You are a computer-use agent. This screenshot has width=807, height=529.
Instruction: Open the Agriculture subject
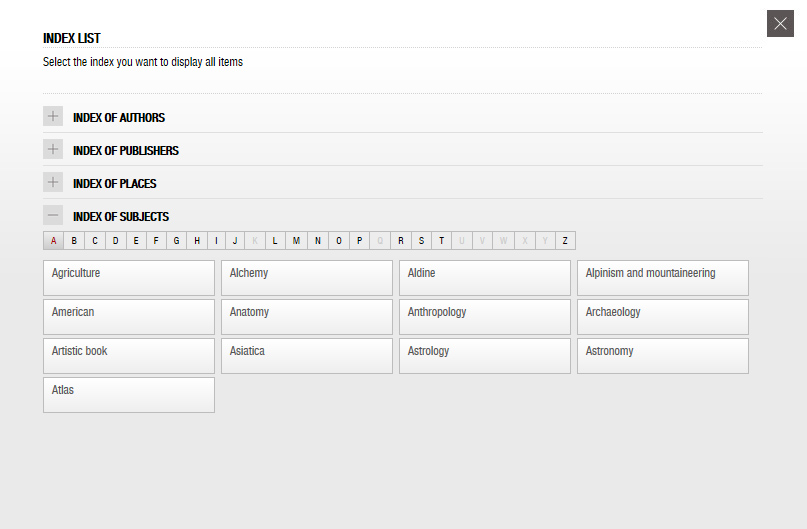pos(129,278)
